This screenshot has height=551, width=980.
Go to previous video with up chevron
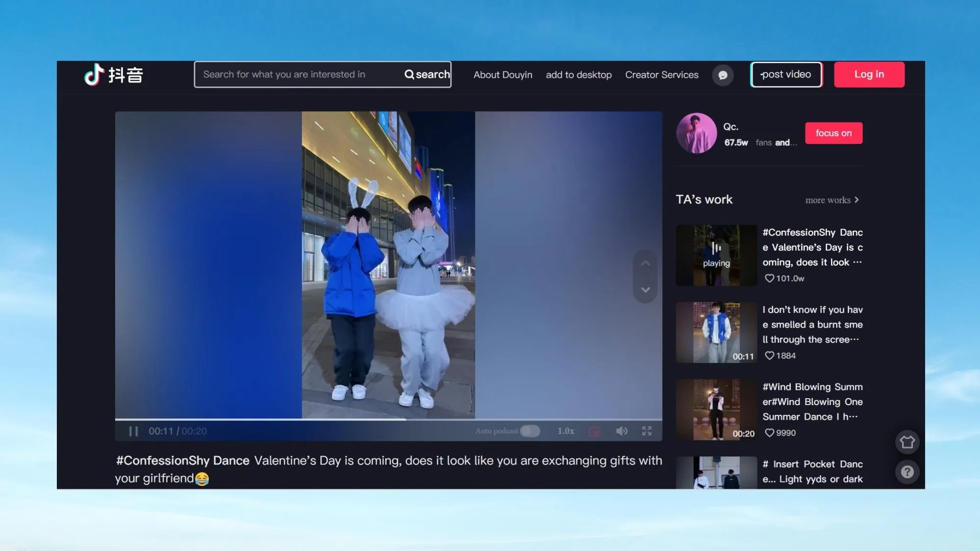click(x=645, y=264)
